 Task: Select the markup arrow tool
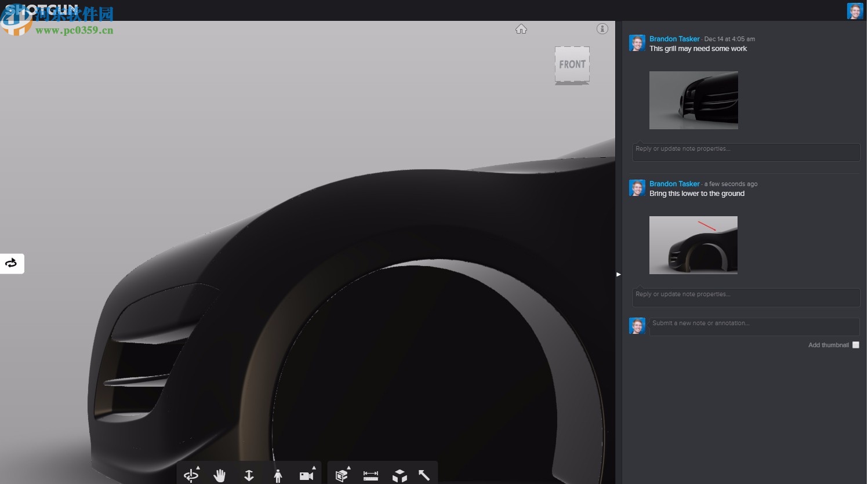pyautogui.click(x=424, y=475)
